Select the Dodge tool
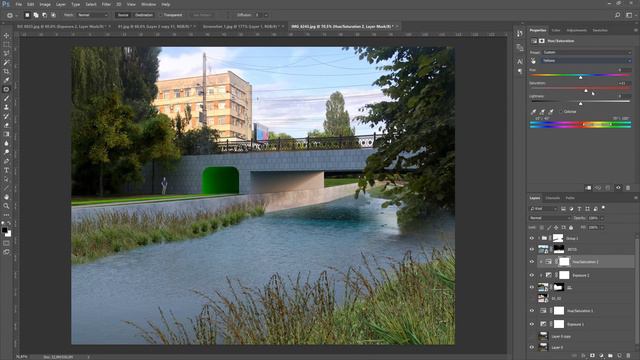Screen dimensions: 640x360 [x=6, y=152]
